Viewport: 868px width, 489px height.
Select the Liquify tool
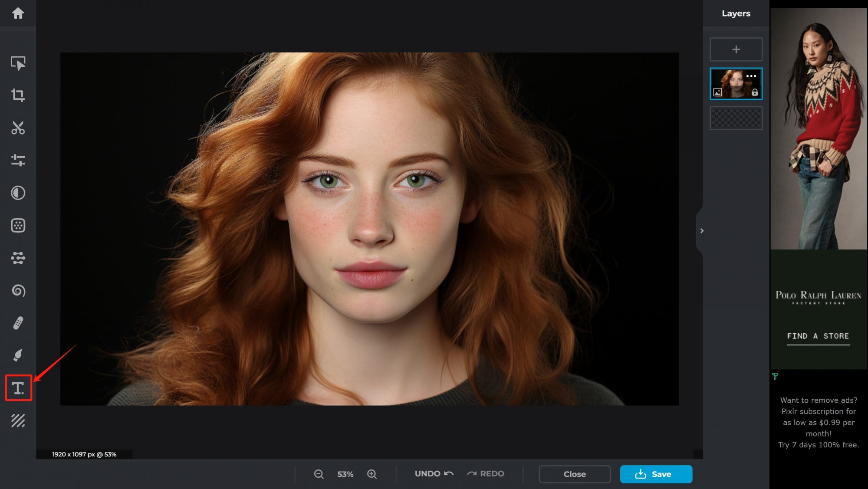18,258
